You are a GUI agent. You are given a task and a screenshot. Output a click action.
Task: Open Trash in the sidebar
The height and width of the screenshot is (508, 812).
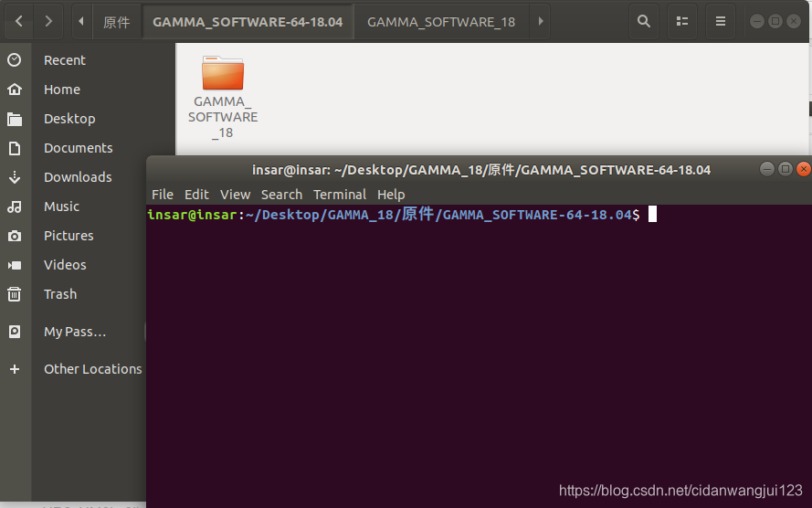tap(60, 294)
